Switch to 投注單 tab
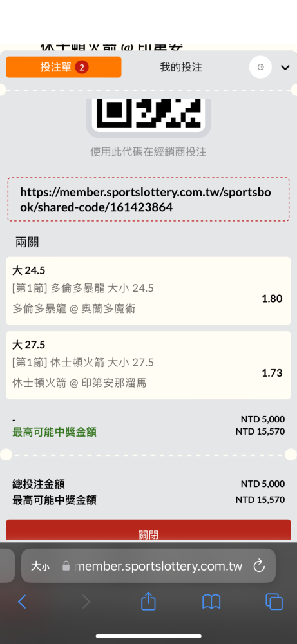Image resolution: width=297 pixels, height=644 pixels. coord(64,67)
